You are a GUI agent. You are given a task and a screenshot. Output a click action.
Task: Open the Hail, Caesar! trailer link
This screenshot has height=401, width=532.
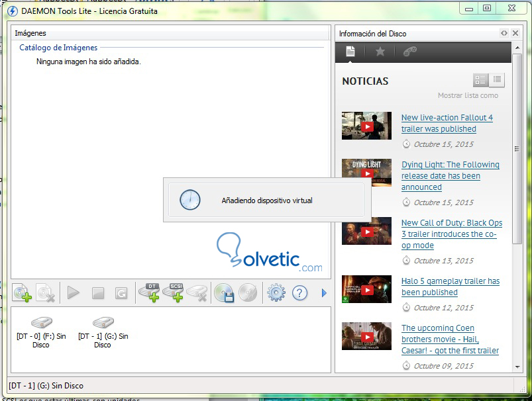point(450,339)
